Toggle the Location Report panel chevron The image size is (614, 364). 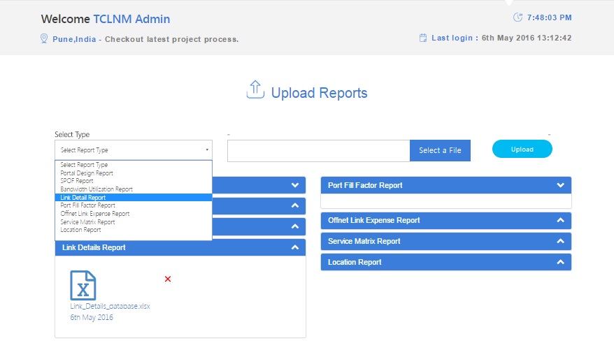[x=560, y=262]
